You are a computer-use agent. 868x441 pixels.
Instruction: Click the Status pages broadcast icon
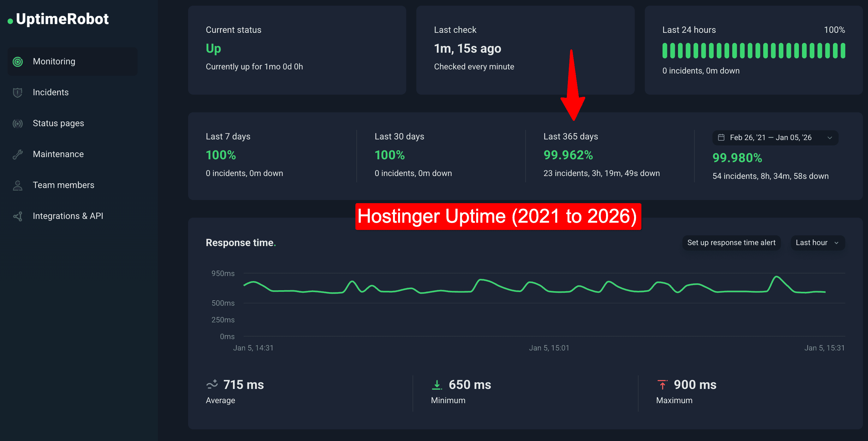(18, 123)
